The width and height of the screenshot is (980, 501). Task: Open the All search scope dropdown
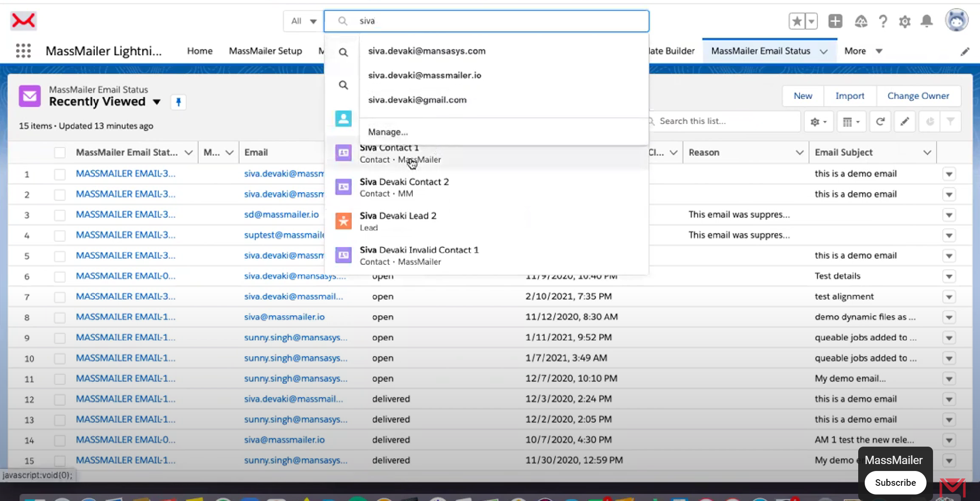pos(304,21)
